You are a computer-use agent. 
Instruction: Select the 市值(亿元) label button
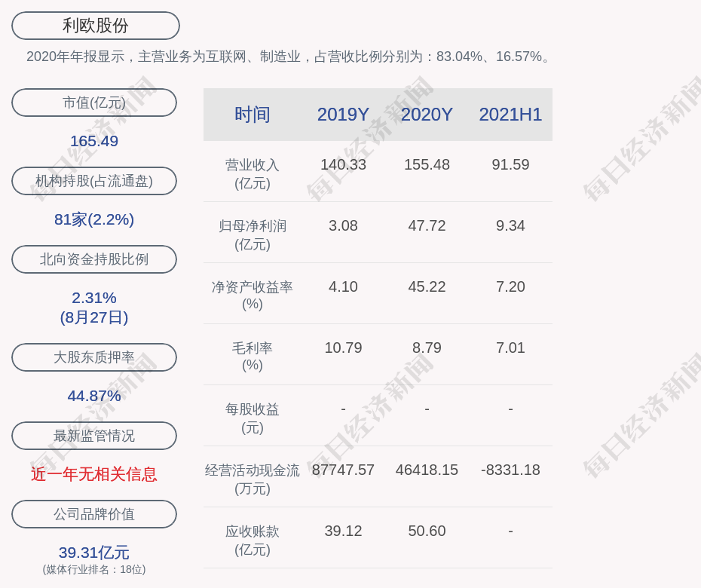(94, 103)
